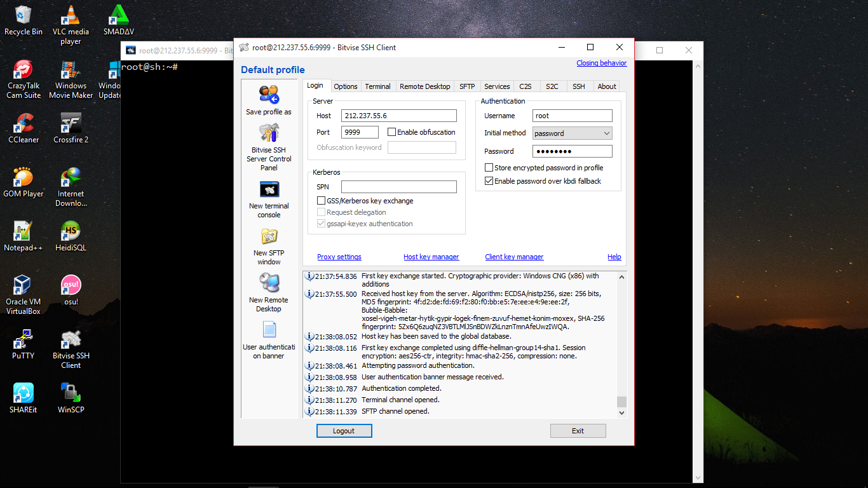Open a New terminal console

[268, 189]
